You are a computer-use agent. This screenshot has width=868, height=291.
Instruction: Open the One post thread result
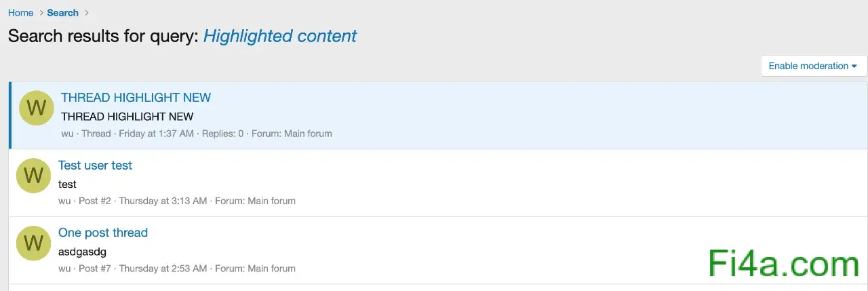tap(102, 233)
